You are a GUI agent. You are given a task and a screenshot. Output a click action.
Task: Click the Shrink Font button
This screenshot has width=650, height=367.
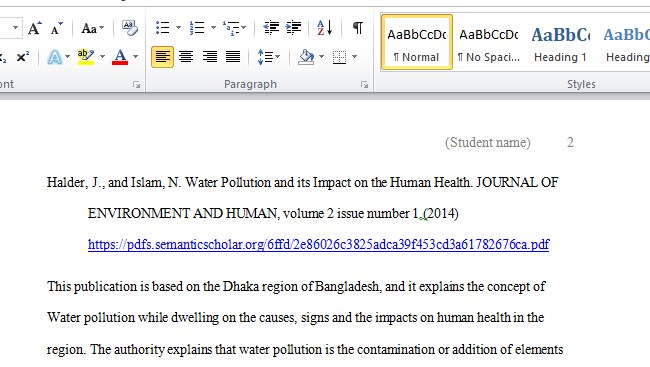tap(56, 28)
